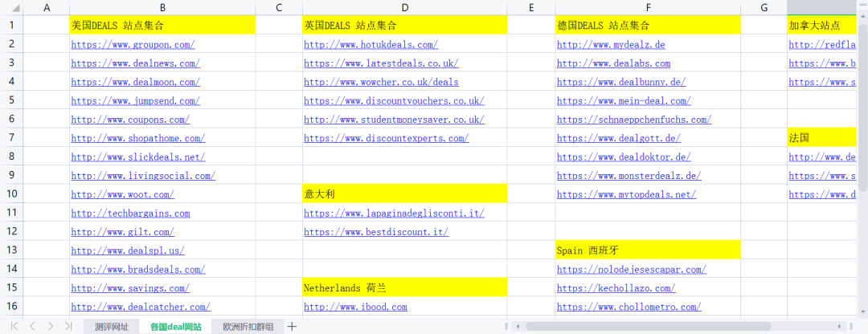Select row 1 header

click(x=11, y=25)
